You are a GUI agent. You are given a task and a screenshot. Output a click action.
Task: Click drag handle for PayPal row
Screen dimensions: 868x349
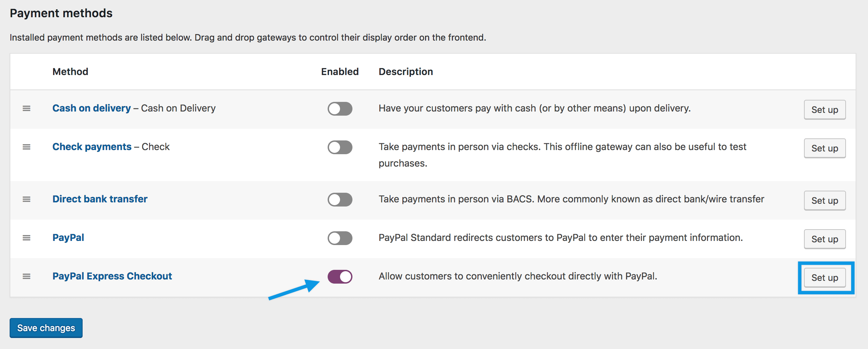(27, 238)
